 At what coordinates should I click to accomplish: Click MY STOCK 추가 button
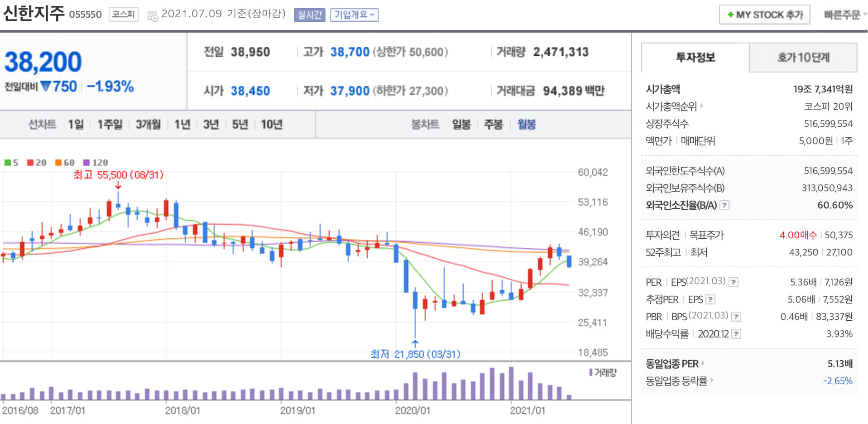(764, 15)
